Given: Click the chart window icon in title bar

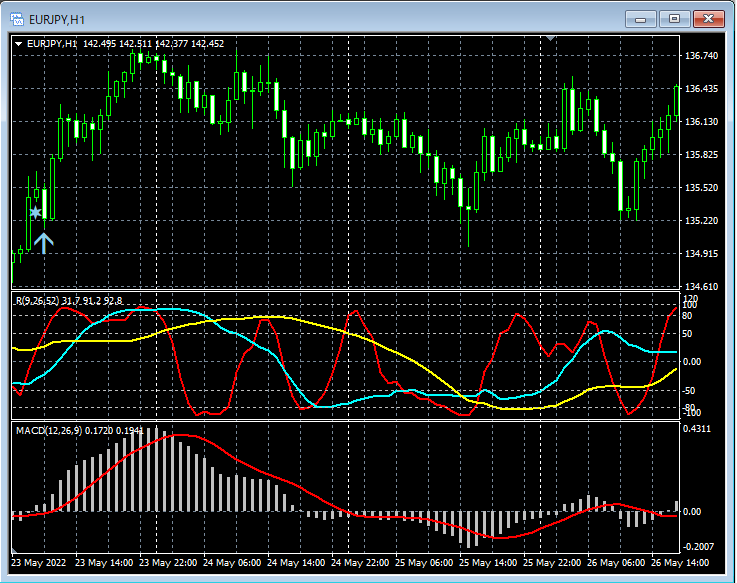Looking at the screenshot, I should [x=19, y=18].
